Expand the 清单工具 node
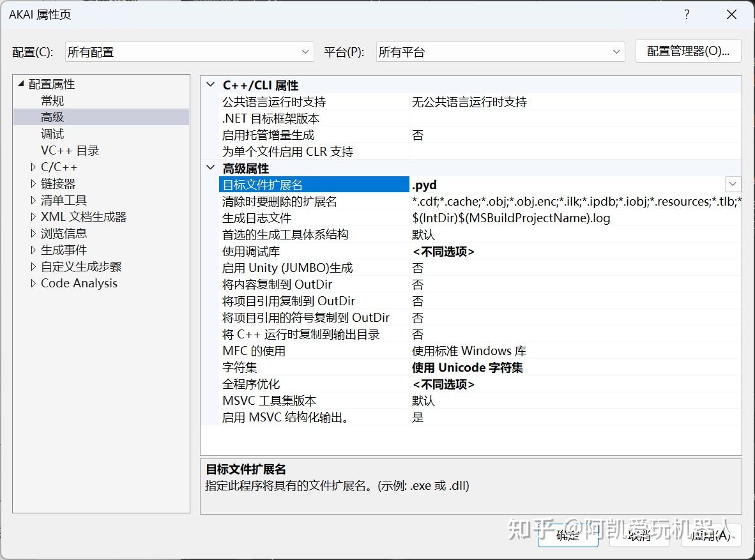This screenshot has height=560, width=755. coord(33,200)
